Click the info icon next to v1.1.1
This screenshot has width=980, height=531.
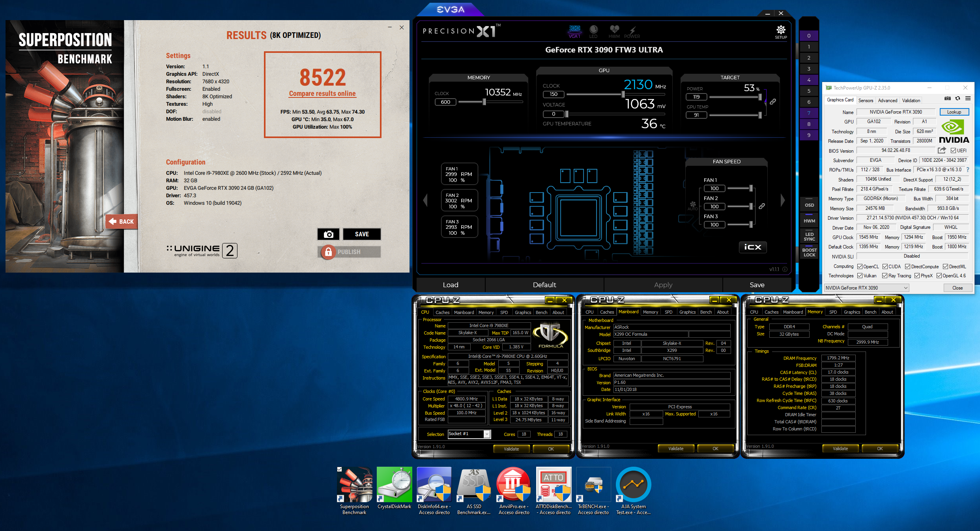[x=785, y=269]
